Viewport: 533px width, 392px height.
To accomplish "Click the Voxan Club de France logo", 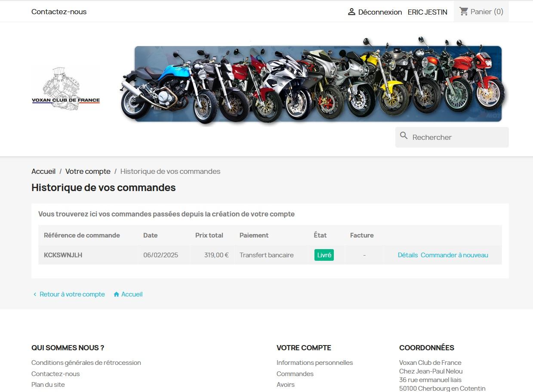I will [x=65, y=89].
